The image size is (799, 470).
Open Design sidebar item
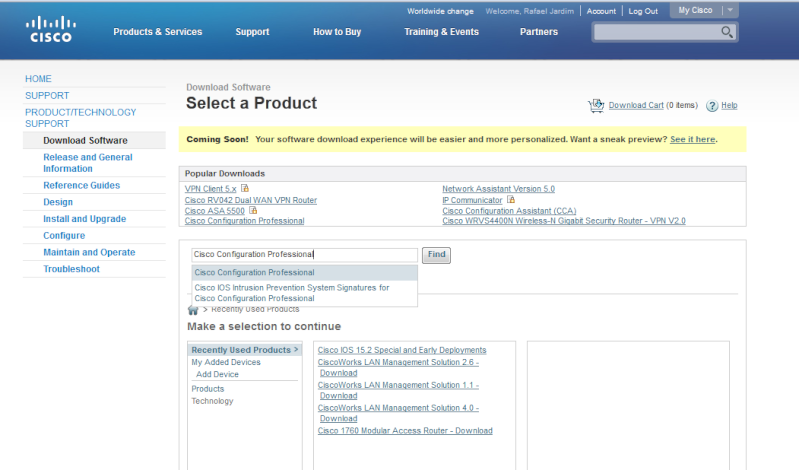click(x=58, y=202)
